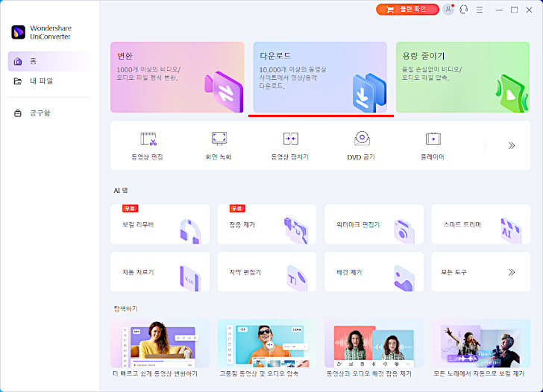Select the 홈 home sidebar item

point(49,61)
